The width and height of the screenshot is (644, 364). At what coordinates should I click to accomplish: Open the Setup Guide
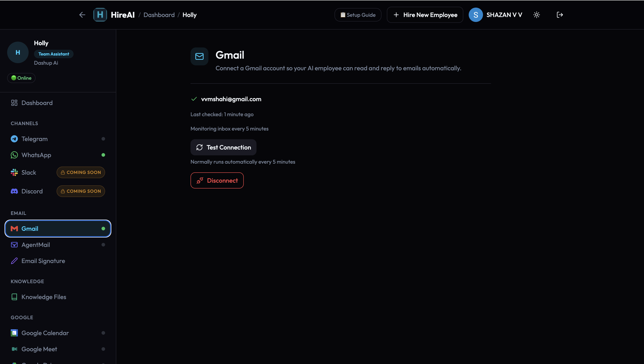[x=358, y=15]
